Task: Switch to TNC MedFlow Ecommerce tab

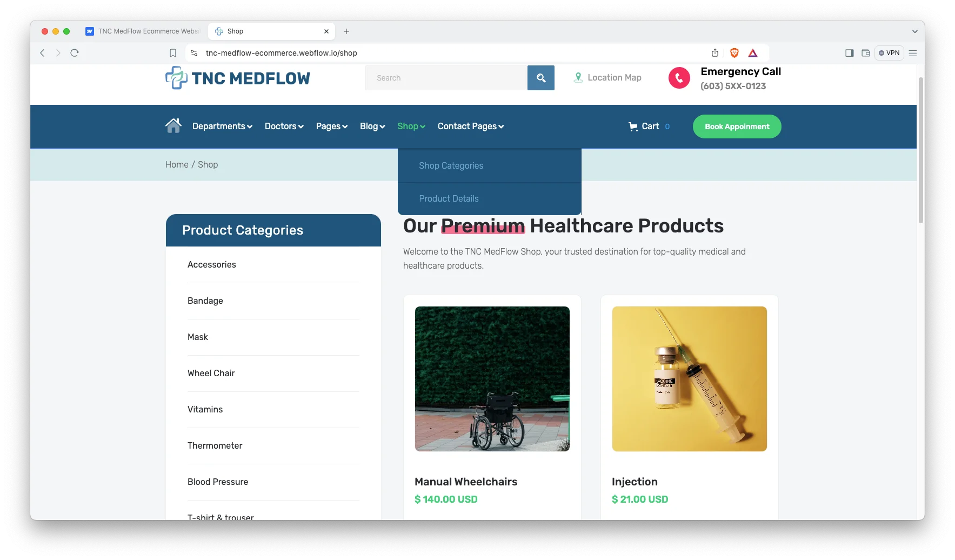Action: click(x=143, y=31)
